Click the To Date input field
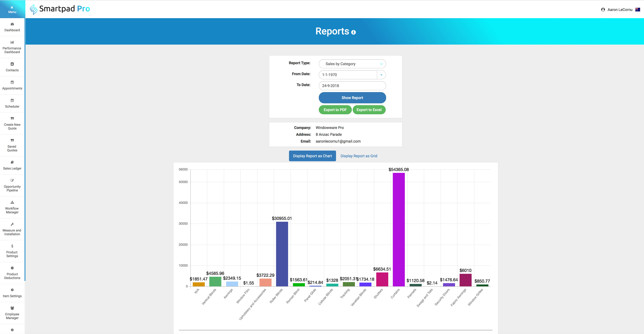The image size is (644, 334). pos(352,86)
